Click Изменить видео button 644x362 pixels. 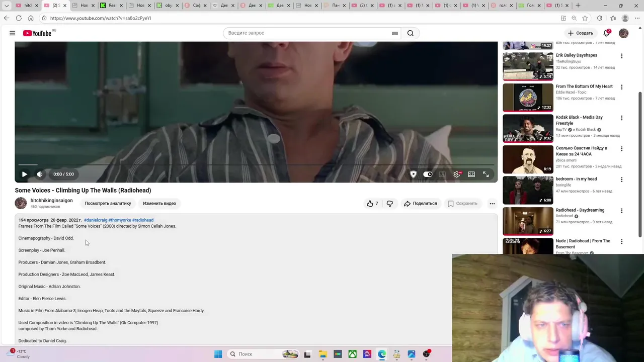(x=159, y=204)
